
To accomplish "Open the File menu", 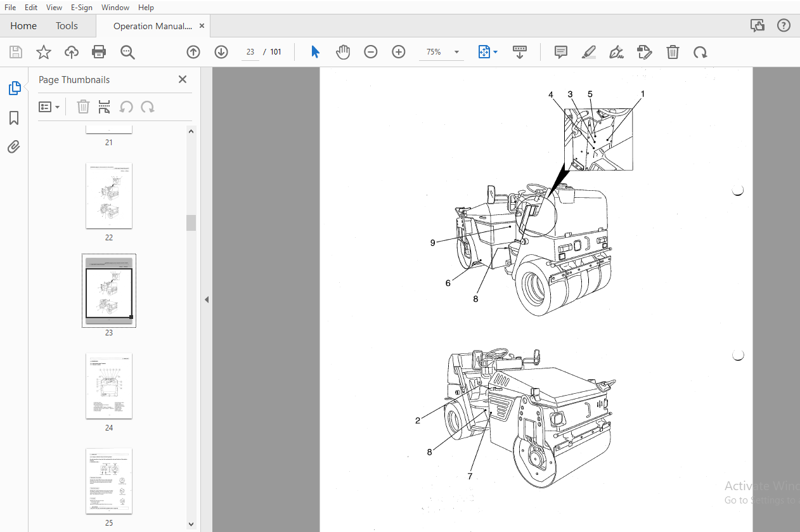I will [10, 7].
